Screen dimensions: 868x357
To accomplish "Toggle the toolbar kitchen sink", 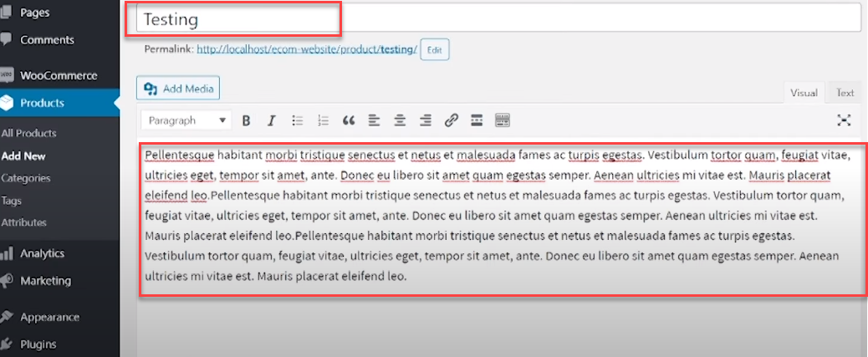I will coord(503,120).
